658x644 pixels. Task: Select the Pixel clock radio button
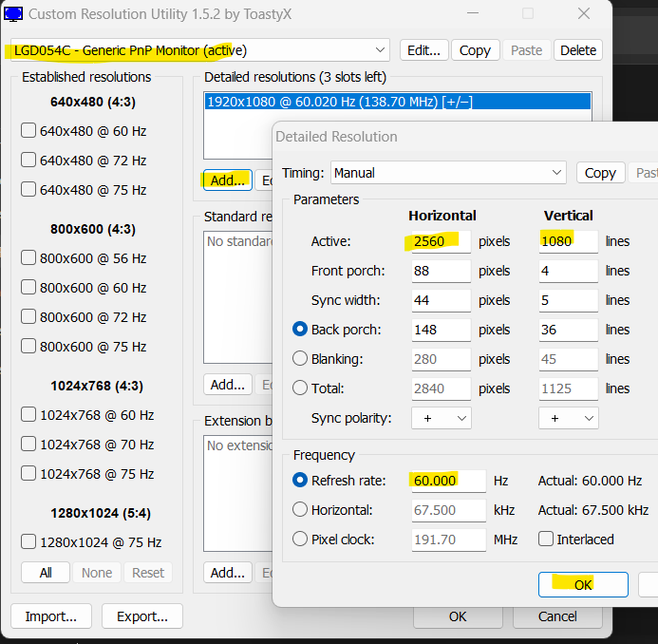(x=300, y=540)
